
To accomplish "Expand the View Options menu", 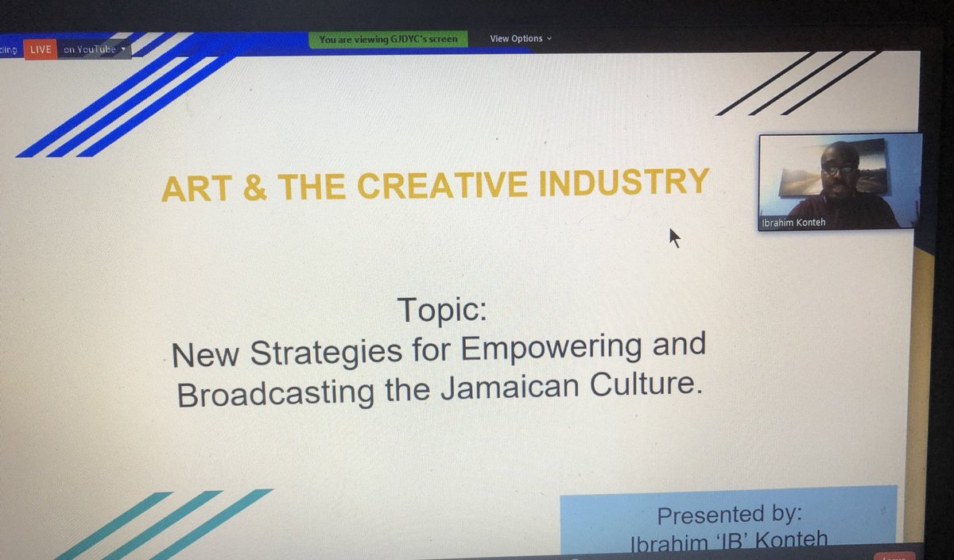I will 520,38.
